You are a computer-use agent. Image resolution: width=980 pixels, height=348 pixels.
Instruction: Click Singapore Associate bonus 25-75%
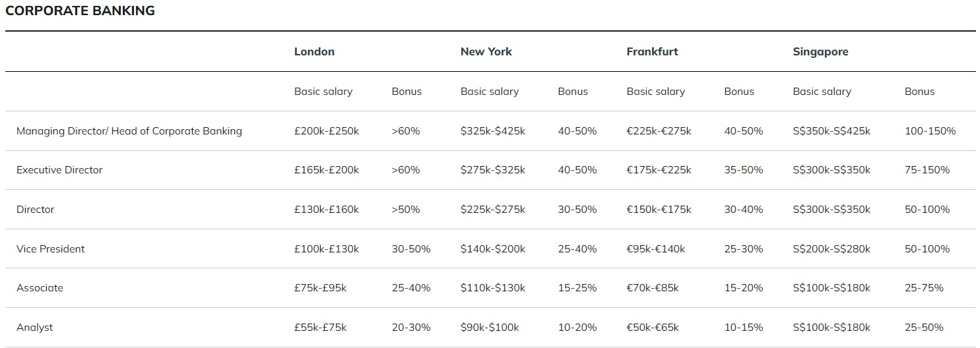pos(924,288)
